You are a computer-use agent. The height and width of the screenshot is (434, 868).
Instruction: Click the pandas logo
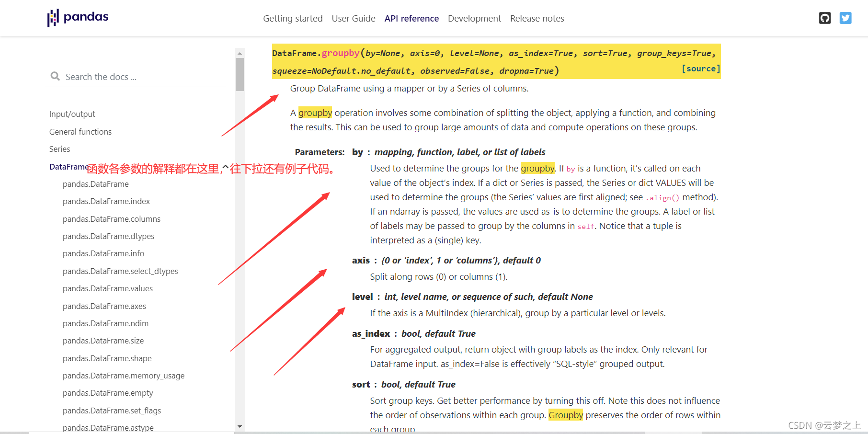point(78,18)
